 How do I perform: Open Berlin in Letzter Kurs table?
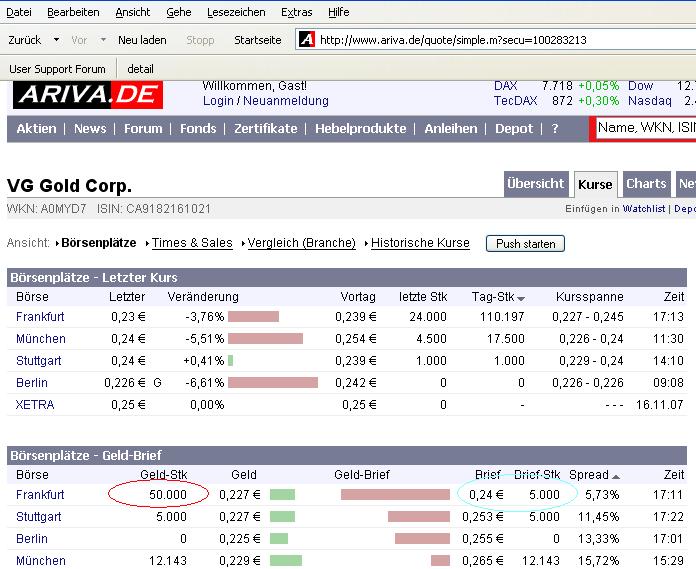pos(32,383)
